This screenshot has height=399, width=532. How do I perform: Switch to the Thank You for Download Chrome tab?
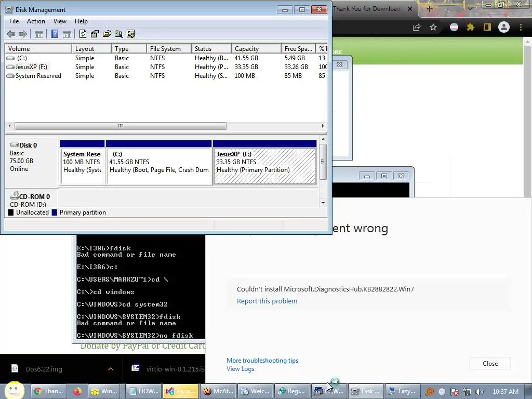(366, 9)
